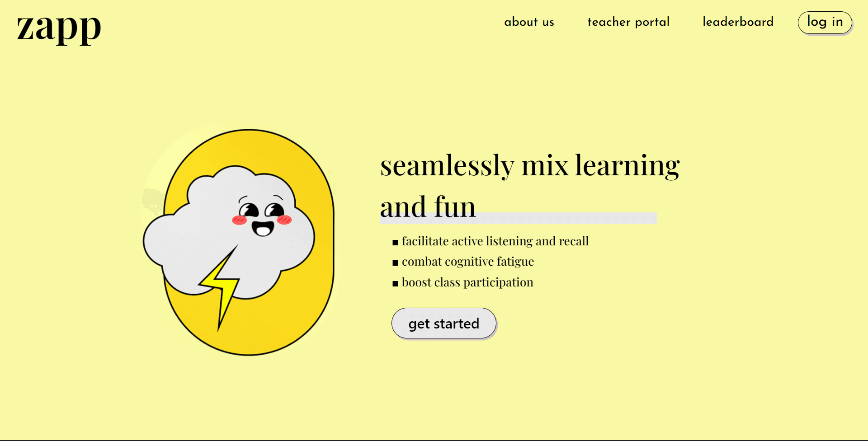
Task: Click the get started button
Action: pyautogui.click(x=443, y=324)
